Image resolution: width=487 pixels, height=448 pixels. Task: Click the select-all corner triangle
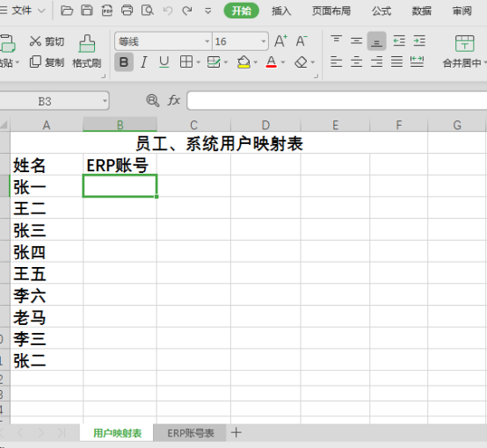pyautogui.click(x=4, y=125)
